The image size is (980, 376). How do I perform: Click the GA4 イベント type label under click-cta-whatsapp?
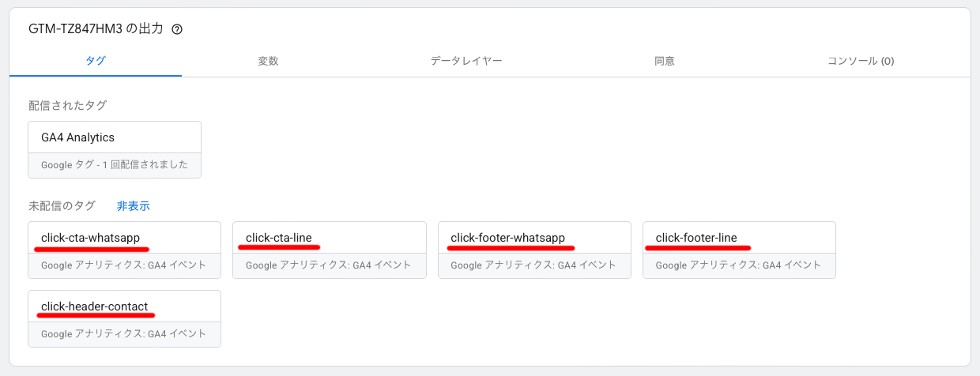124,265
